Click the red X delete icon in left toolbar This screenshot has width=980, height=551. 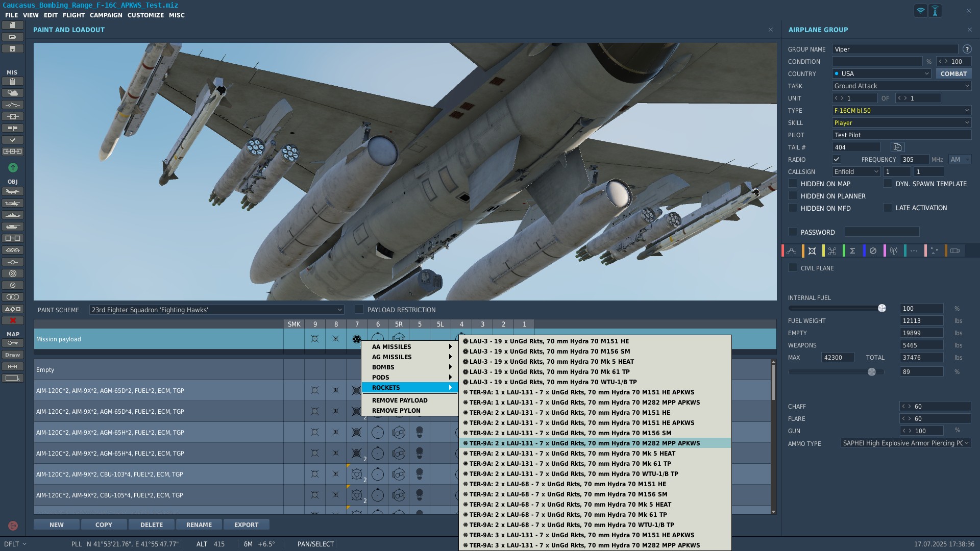pyautogui.click(x=13, y=320)
